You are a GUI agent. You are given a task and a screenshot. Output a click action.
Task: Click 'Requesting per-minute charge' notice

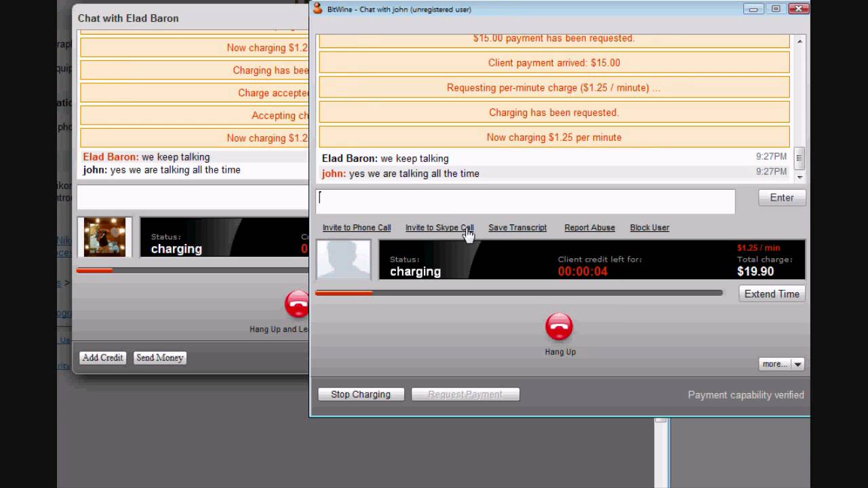[554, 88]
